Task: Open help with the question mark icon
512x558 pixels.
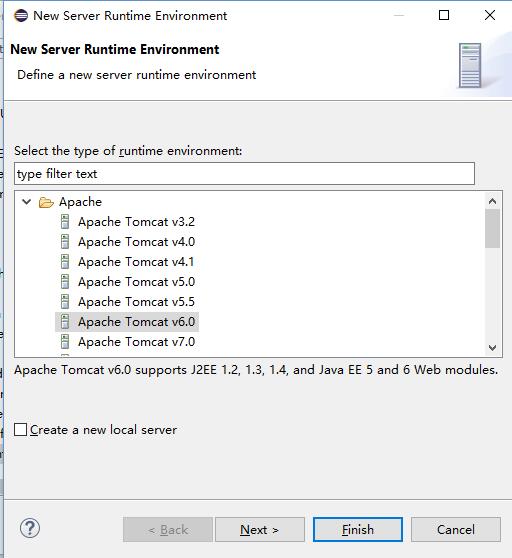Action: (x=30, y=528)
